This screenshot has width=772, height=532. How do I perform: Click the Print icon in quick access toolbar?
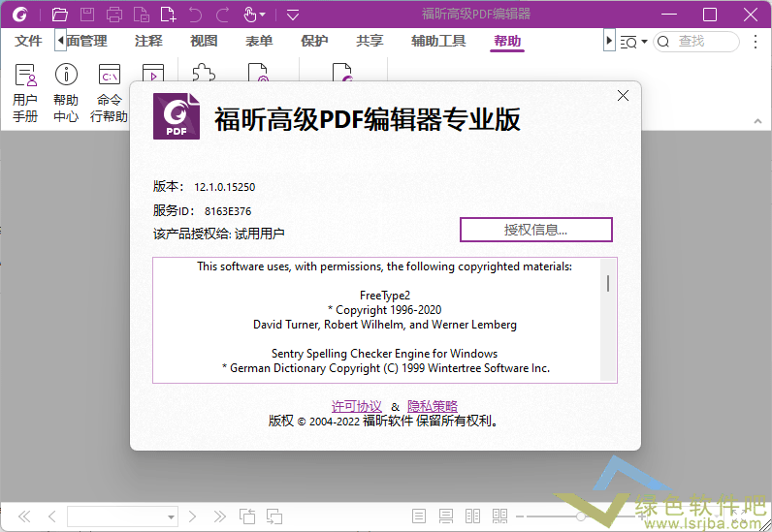114,15
